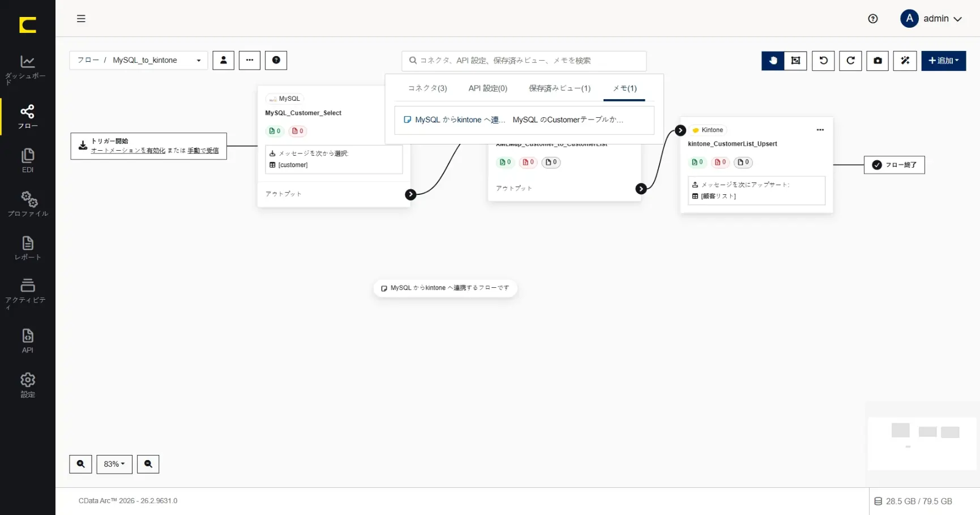Click MySQL connector red error count badge
This screenshot has width=980, height=515.
pyautogui.click(x=297, y=131)
